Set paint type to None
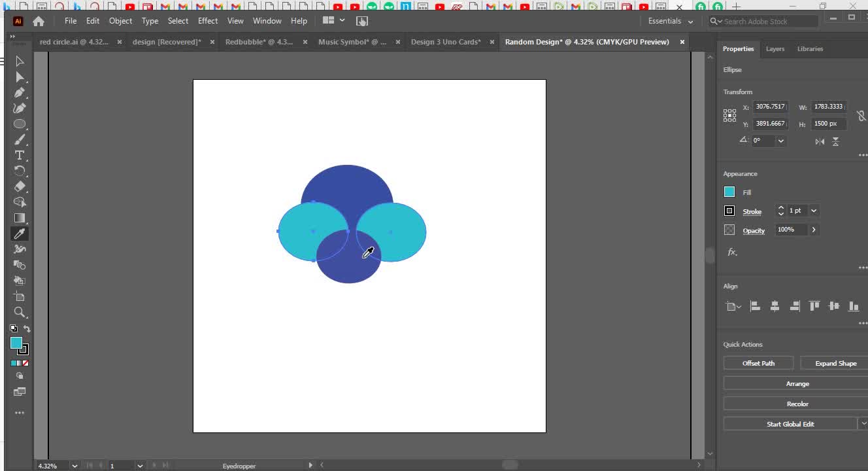Image resolution: width=868 pixels, height=471 pixels. tap(25, 363)
